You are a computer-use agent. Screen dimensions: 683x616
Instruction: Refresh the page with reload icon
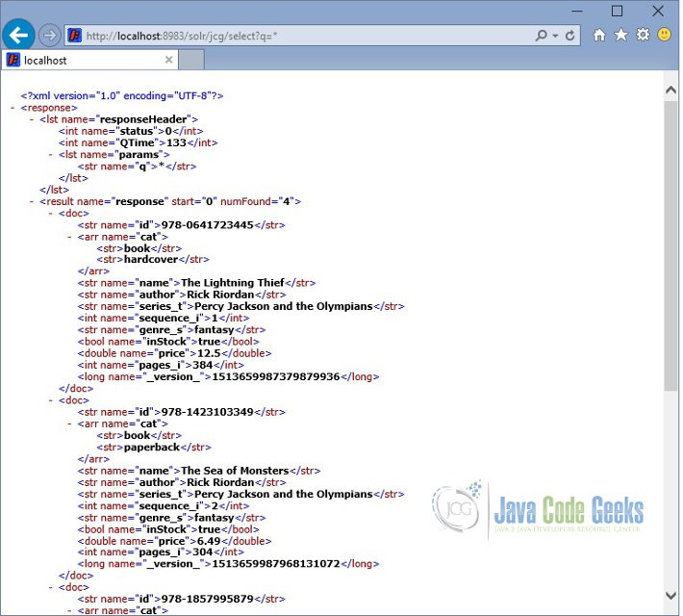point(570,36)
